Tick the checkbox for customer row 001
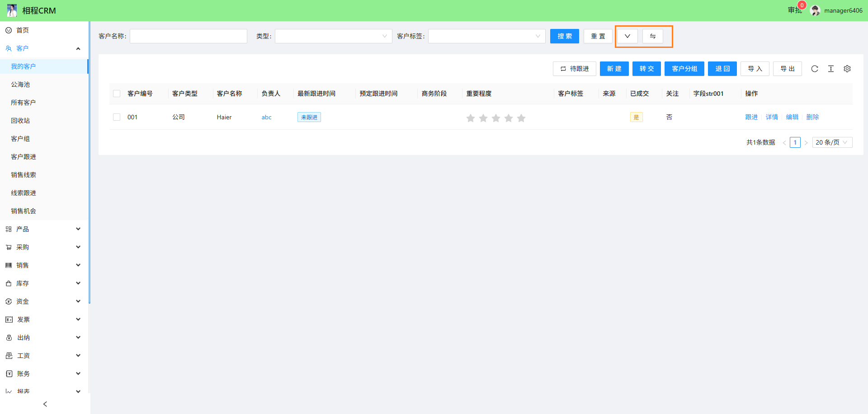868x414 pixels. click(x=117, y=117)
